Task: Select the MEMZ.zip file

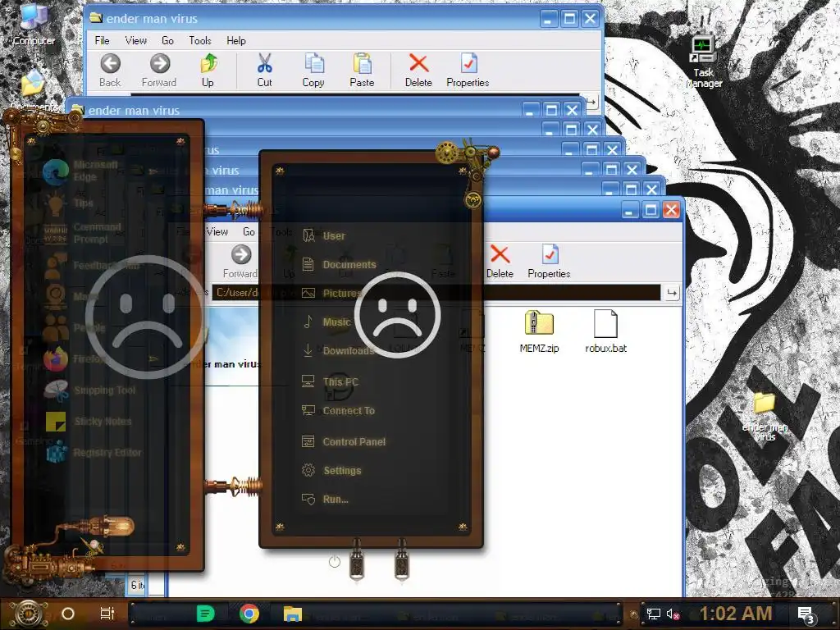Action: tap(539, 331)
